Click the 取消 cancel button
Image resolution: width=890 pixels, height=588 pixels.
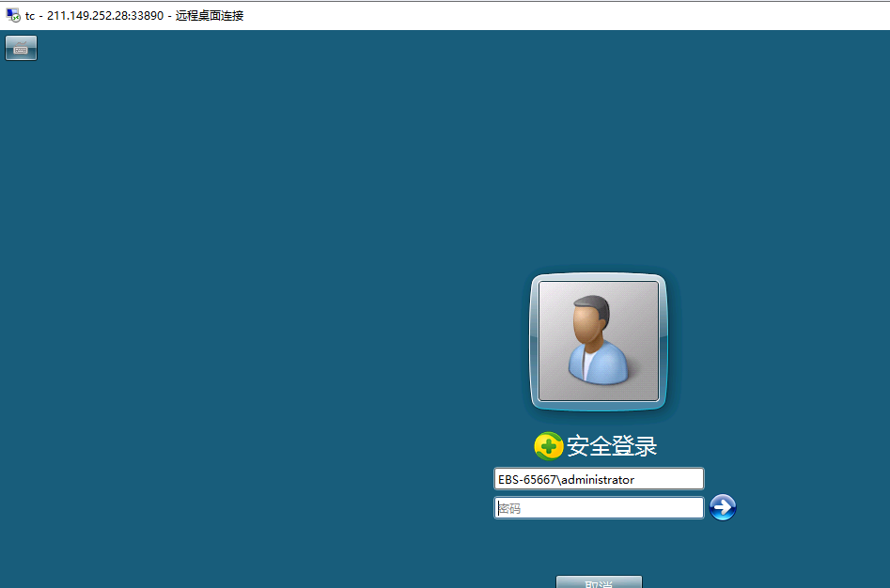pos(599,582)
